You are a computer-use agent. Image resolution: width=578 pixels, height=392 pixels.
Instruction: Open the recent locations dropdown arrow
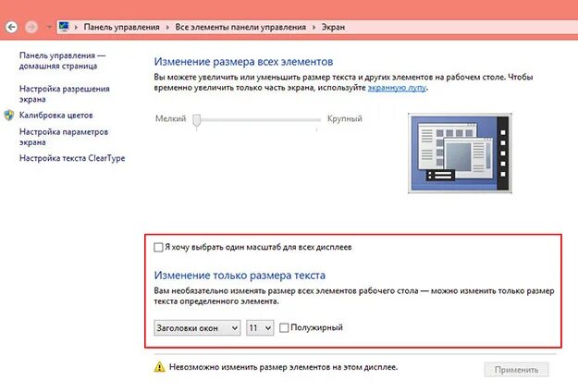pos(49,27)
